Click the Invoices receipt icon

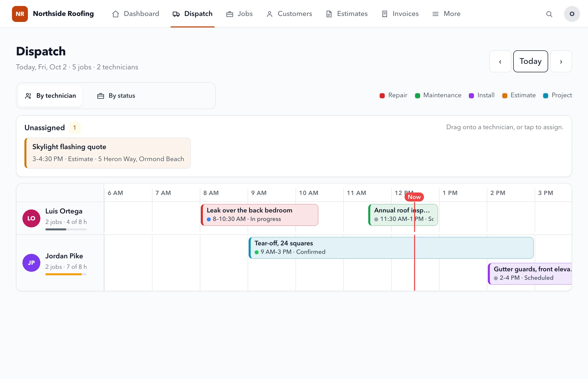pos(384,14)
